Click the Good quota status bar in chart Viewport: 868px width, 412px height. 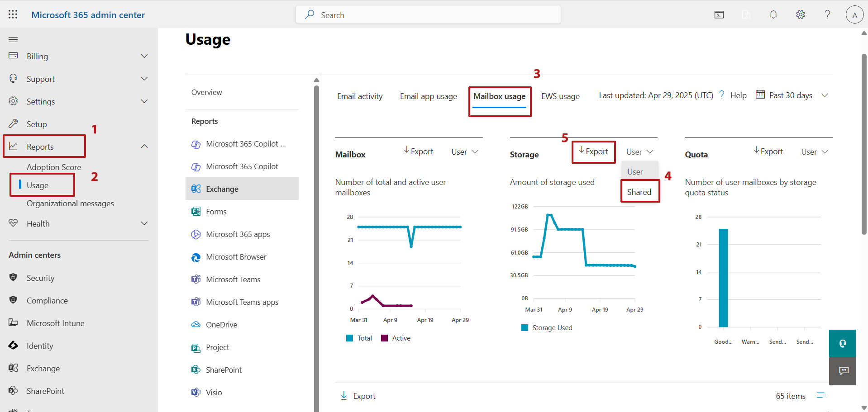tap(723, 278)
